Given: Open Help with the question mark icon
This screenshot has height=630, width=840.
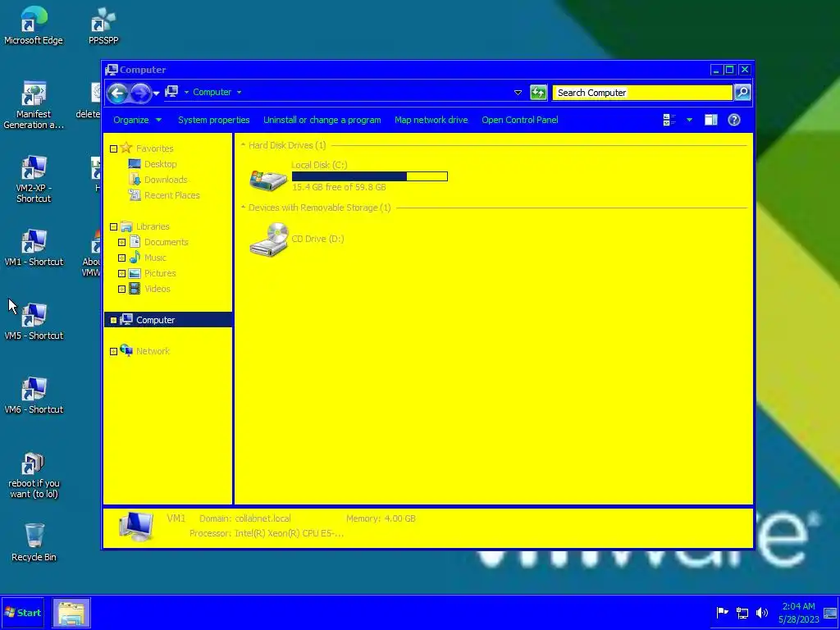Looking at the screenshot, I should click(x=734, y=120).
